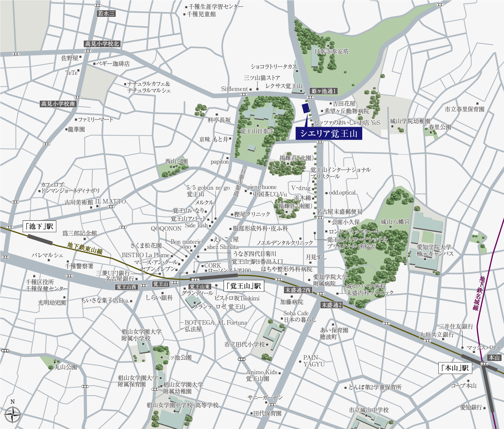
Task: Click the blue シエリア覚王山 property label
Action: pyautogui.click(x=329, y=133)
